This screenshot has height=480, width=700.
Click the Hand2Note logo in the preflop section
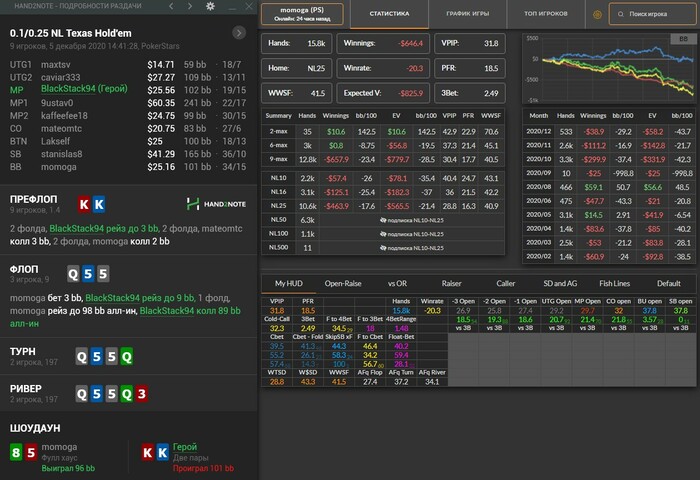point(216,204)
